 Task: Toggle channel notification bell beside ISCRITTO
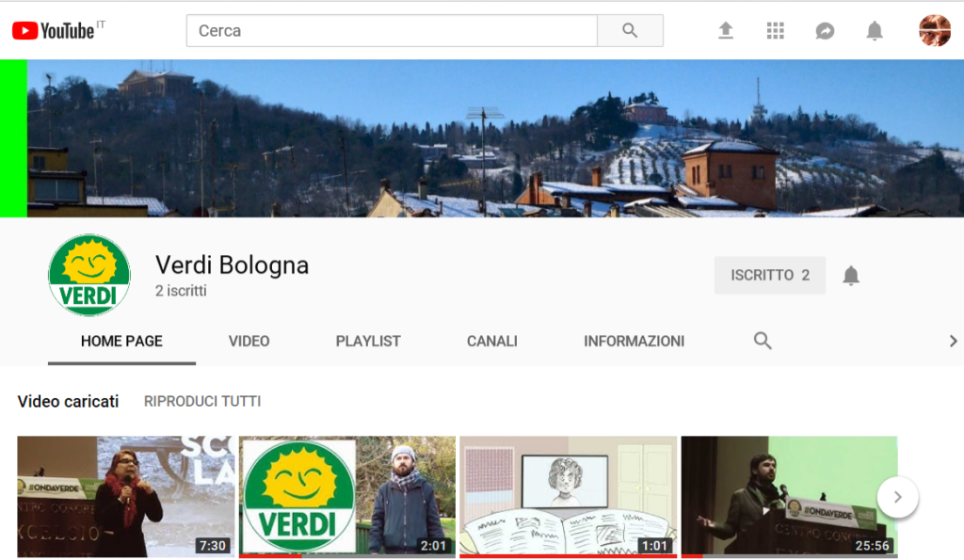(851, 275)
